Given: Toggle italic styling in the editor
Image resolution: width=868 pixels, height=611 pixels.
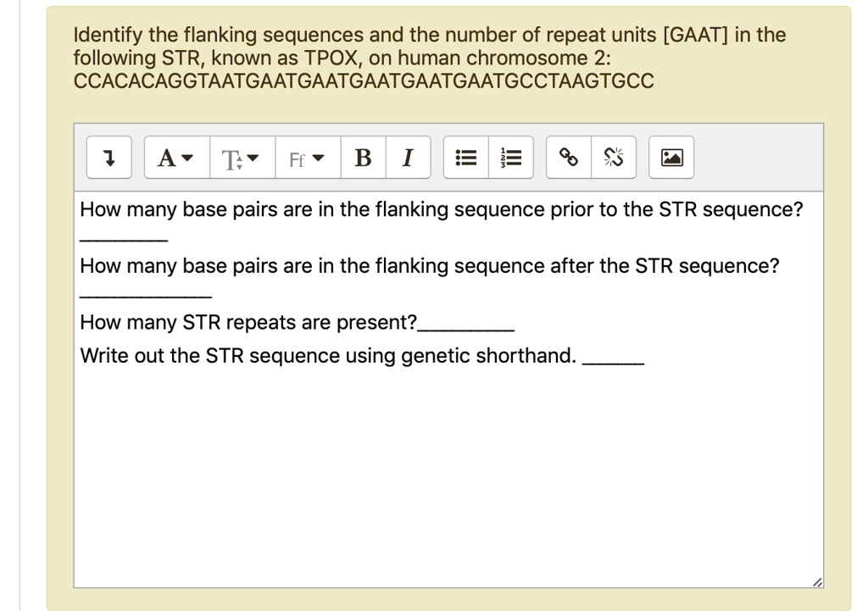Looking at the screenshot, I should [409, 157].
